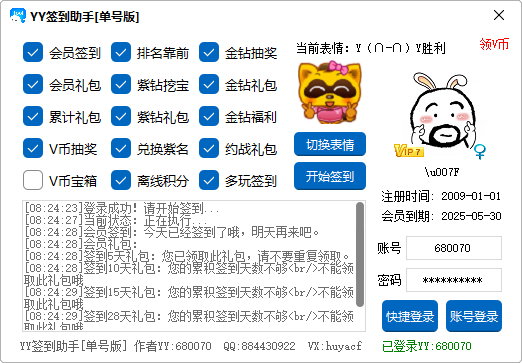The image size is (522, 363).
Task: Click the nickname text \u007F
Action: click(442, 172)
